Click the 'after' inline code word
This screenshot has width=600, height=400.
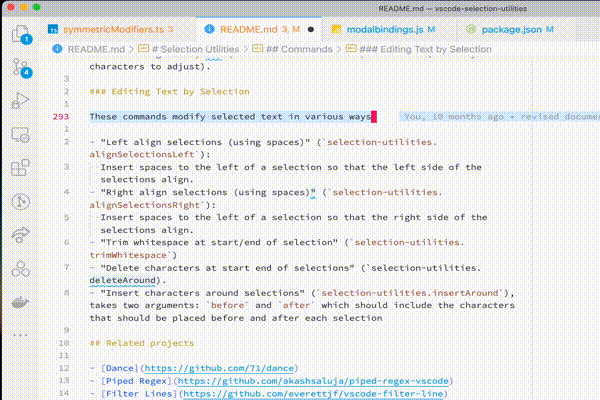(x=296, y=305)
